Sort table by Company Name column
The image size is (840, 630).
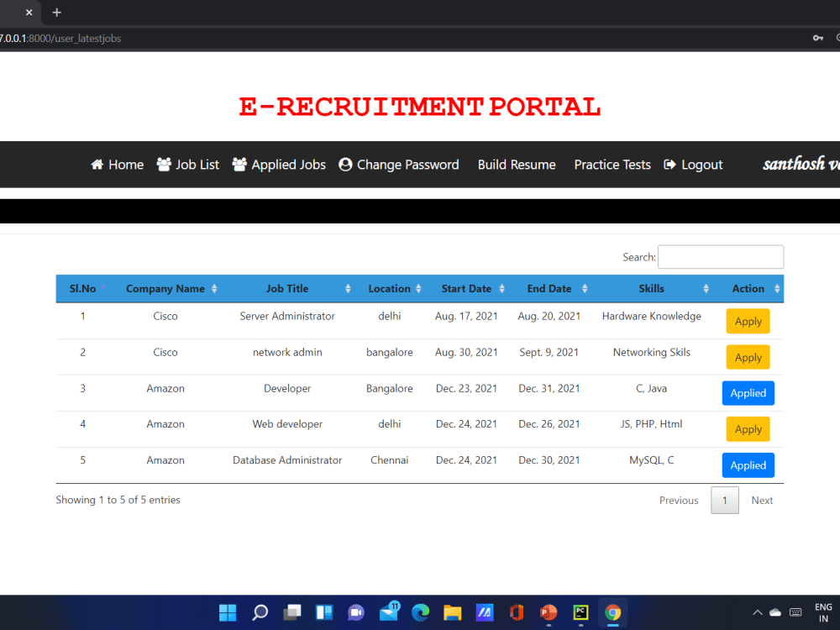coord(165,289)
